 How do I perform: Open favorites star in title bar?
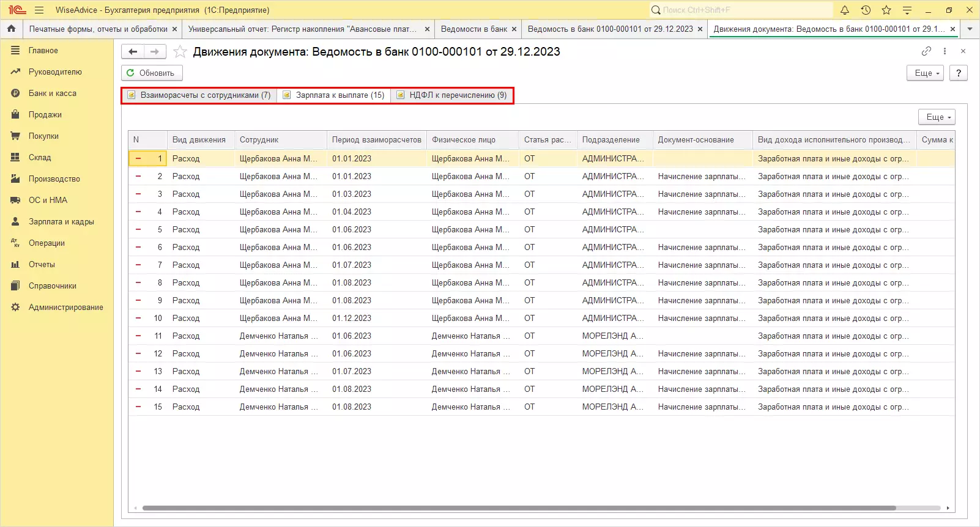coord(886,10)
